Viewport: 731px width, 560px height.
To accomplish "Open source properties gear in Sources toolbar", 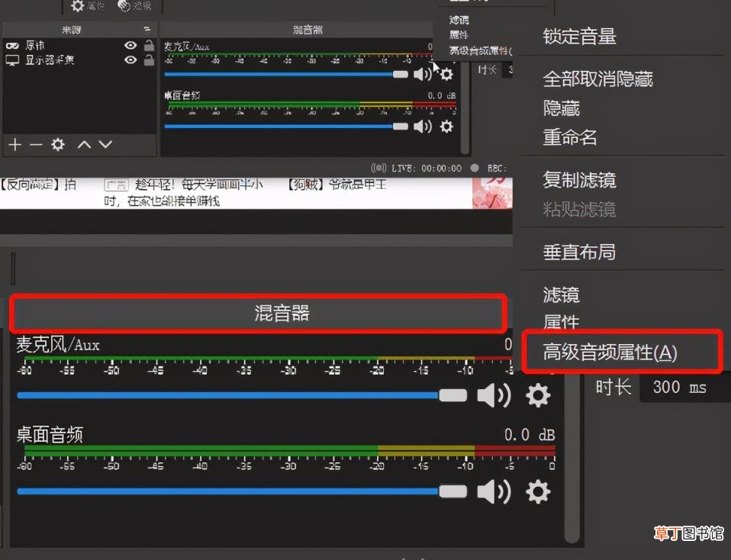I will point(58,144).
